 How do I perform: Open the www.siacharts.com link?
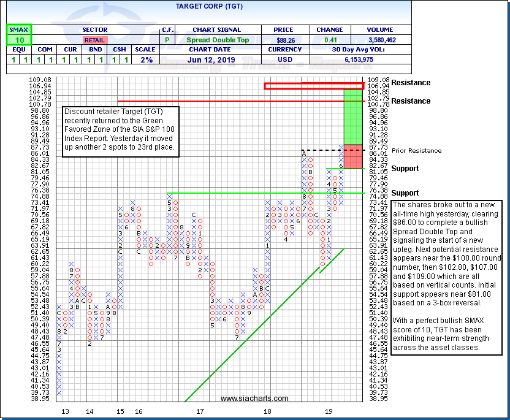(254, 399)
